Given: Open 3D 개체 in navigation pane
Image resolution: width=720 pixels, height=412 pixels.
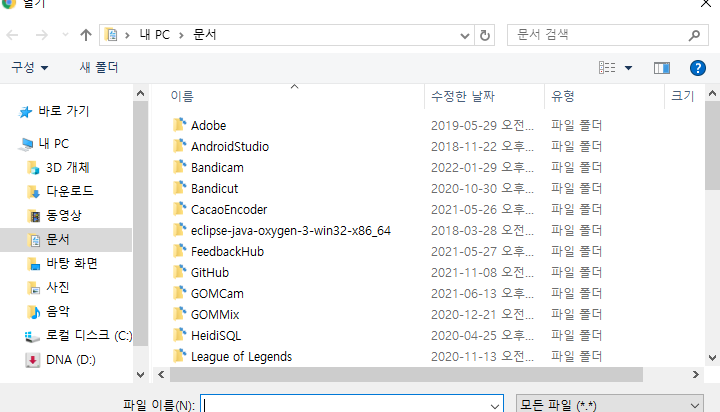Looking at the screenshot, I should pos(68,168).
